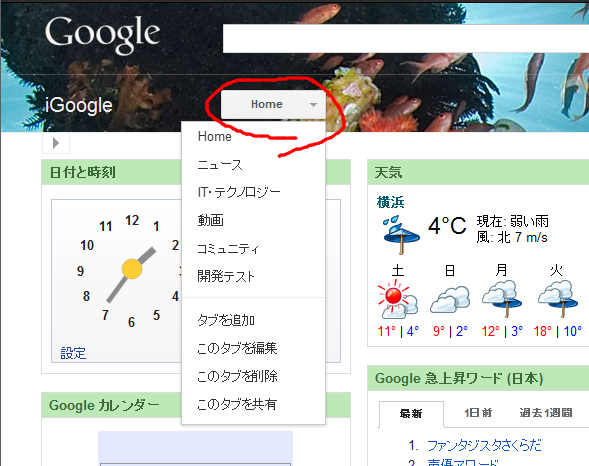Click the analog clock face
The image size is (589, 466).
click(x=131, y=270)
